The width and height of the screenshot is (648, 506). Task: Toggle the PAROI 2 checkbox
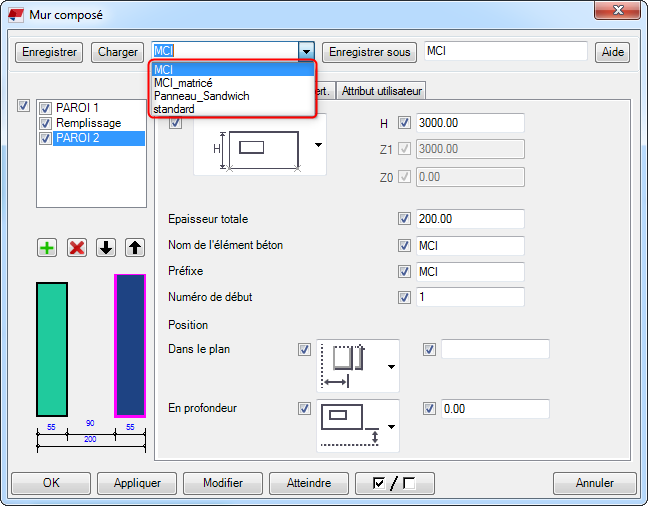45,138
